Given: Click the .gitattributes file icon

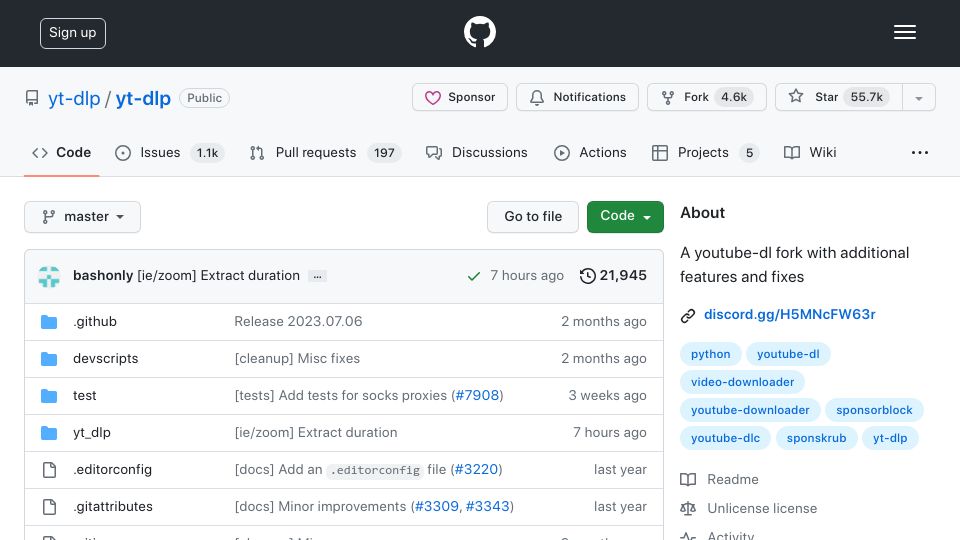Looking at the screenshot, I should tap(49, 507).
